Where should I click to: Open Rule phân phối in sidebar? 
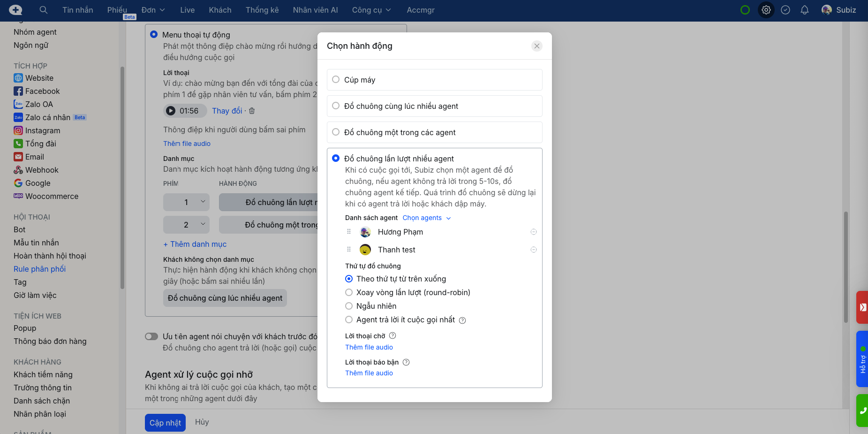[x=40, y=269]
